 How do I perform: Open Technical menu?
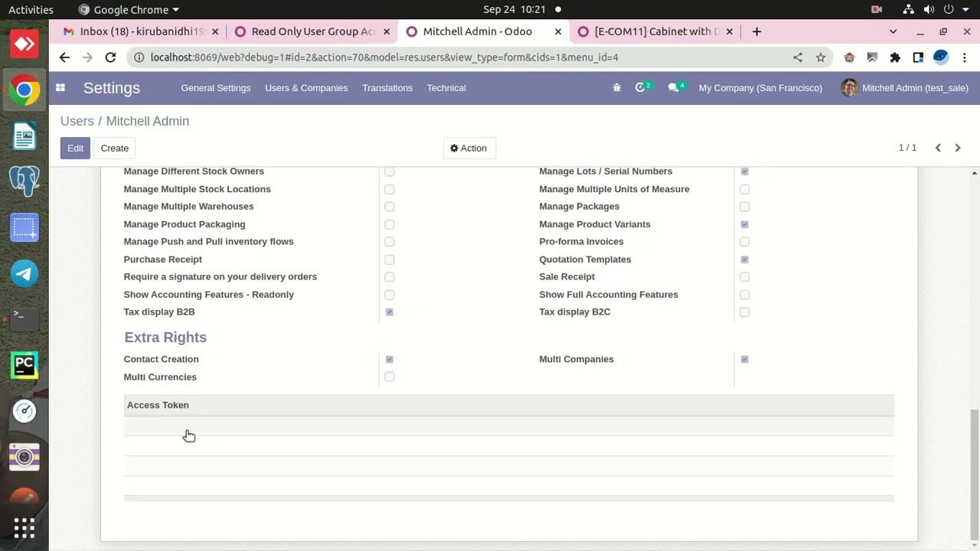pyautogui.click(x=446, y=88)
